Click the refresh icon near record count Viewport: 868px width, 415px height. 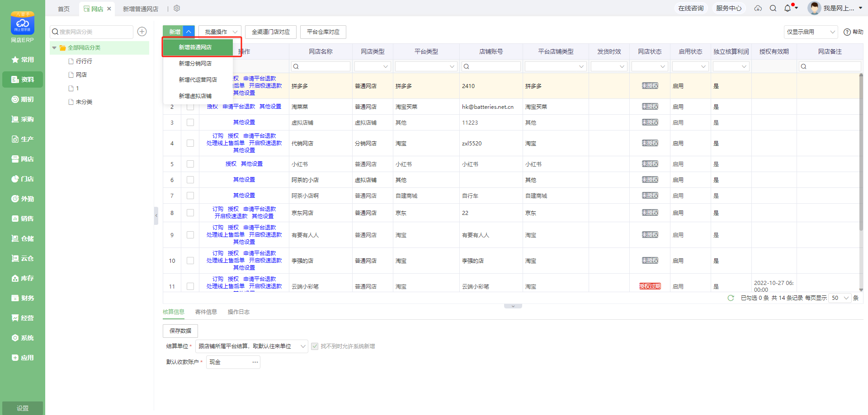(x=731, y=298)
